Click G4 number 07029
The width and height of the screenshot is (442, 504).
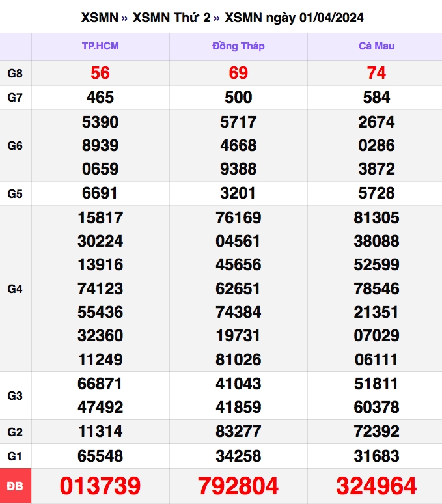coord(376,336)
